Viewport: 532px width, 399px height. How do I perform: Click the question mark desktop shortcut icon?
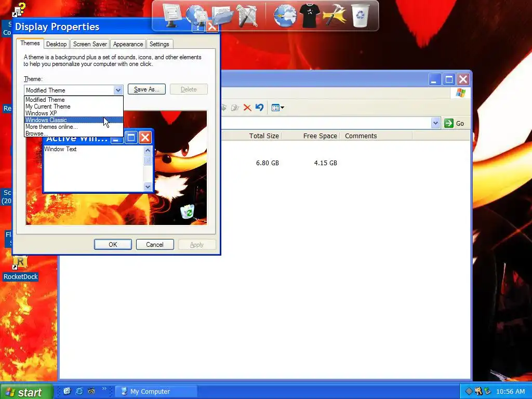pos(19,9)
